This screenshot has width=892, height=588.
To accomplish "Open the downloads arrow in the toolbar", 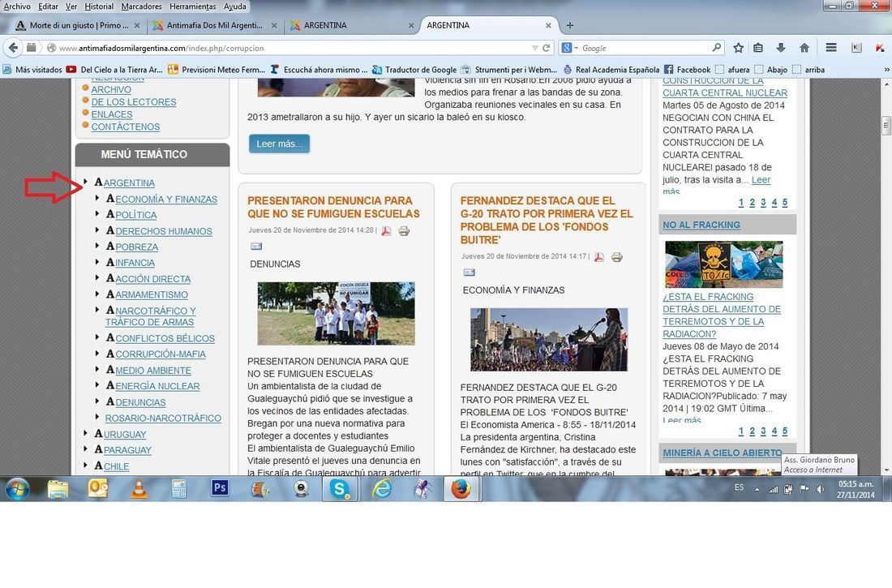I will [x=781, y=48].
